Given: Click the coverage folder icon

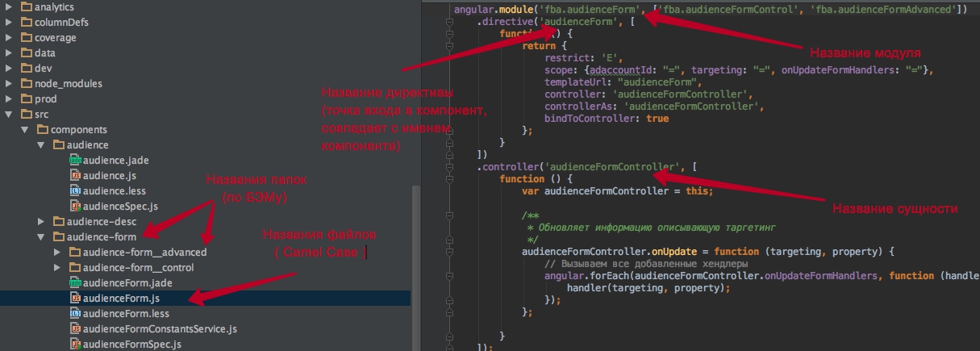Looking at the screenshot, I should point(26,37).
